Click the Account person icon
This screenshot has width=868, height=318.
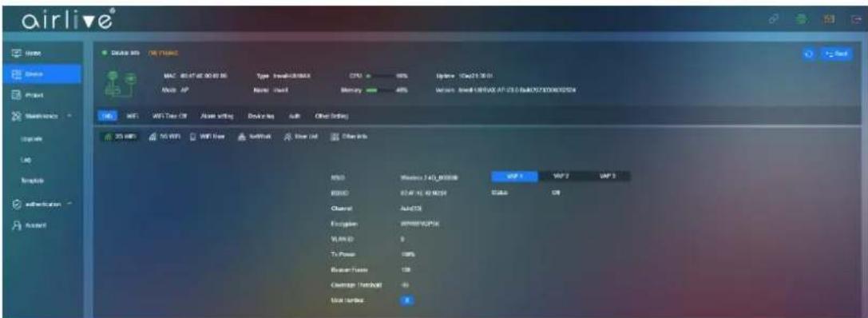16,225
